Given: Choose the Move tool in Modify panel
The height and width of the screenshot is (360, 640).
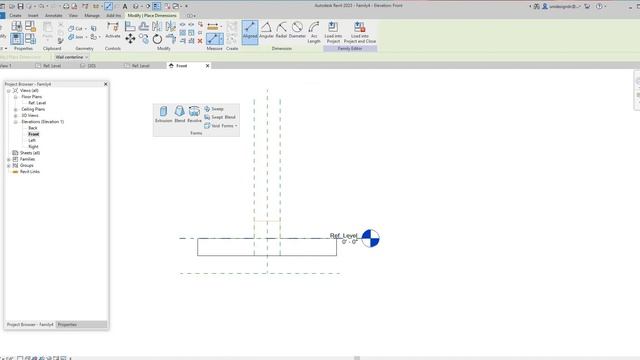Looking at the screenshot, I should (130, 39).
